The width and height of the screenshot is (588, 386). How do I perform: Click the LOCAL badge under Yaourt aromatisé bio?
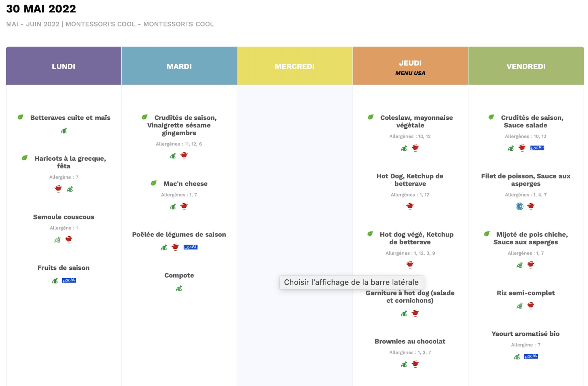pos(531,356)
